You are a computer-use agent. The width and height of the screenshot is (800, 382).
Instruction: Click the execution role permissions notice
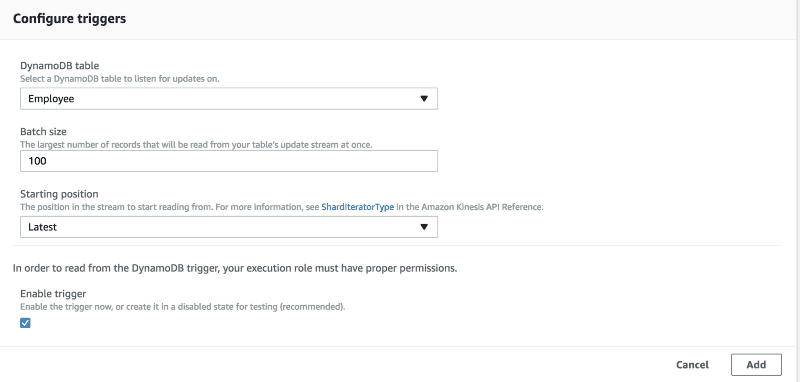tap(235, 268)
